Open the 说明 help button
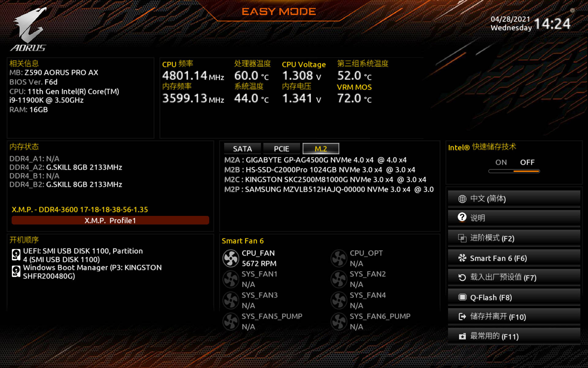588x368 pixels. tap(514, 218)
